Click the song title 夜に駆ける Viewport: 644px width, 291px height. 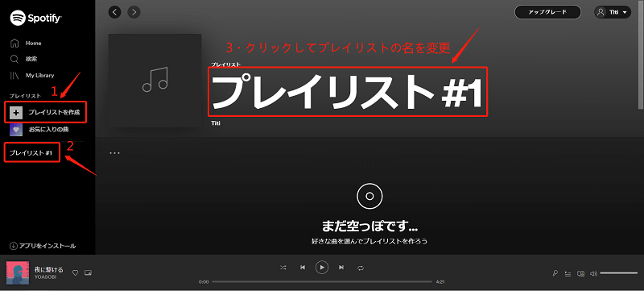[49, 269]
